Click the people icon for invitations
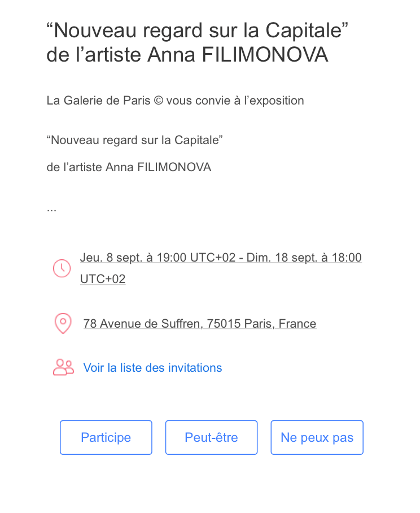This screenshot has width=420, height=513. (63, 368)
